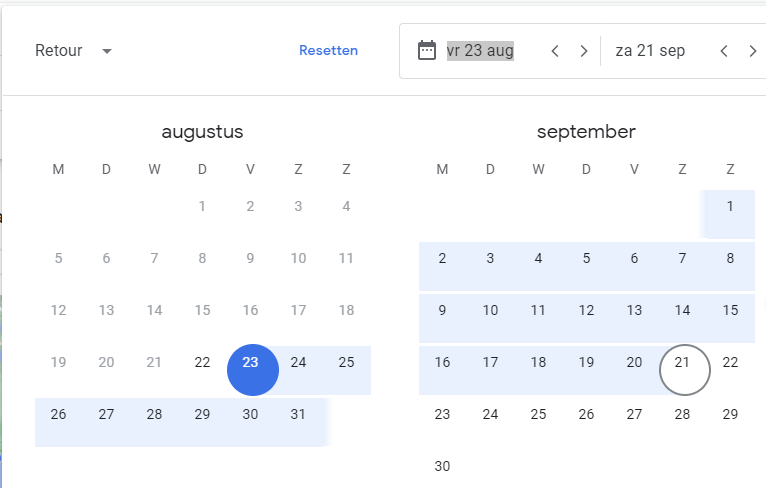Pick 30 september in the calendar
The width and height of the screenshot is (766, 488).
[x=442, y=466]
